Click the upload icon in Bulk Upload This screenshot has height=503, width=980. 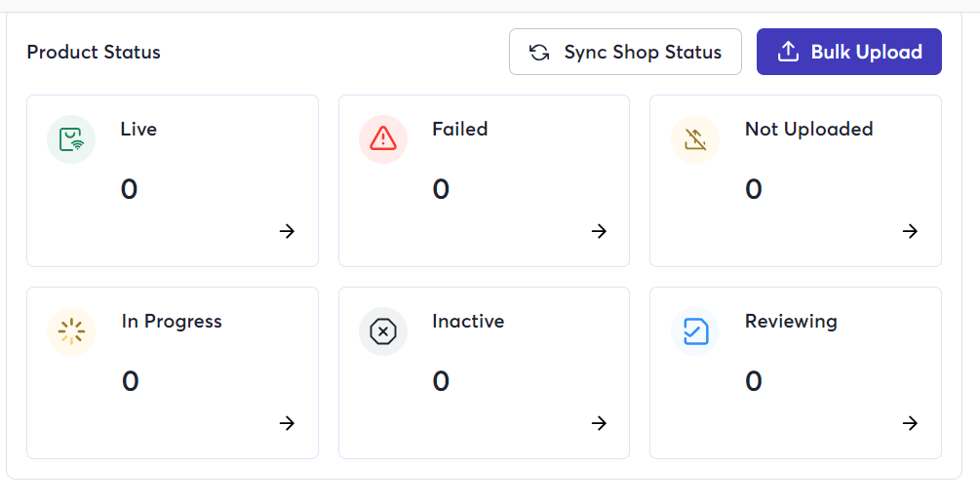pos(788,52)
